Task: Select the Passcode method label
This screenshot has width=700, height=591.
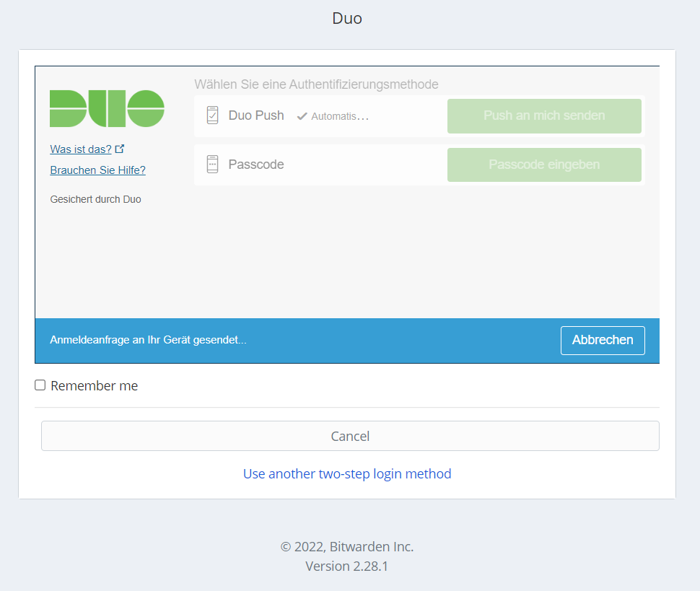Action: [256, 165]
